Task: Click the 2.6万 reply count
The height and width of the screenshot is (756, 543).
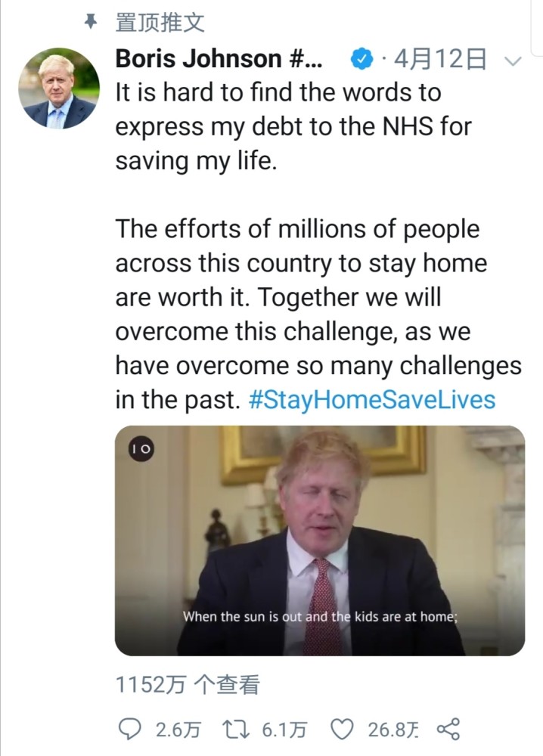Action: 178,730
